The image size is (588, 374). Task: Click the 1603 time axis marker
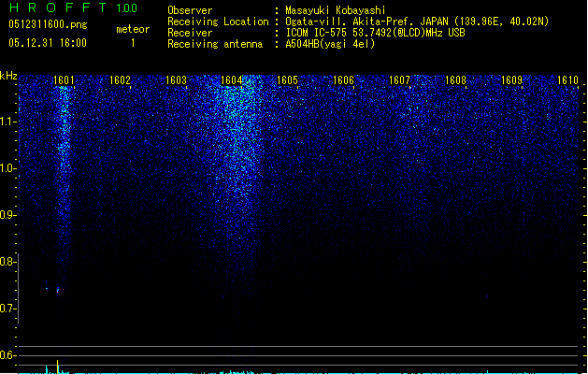176,80
